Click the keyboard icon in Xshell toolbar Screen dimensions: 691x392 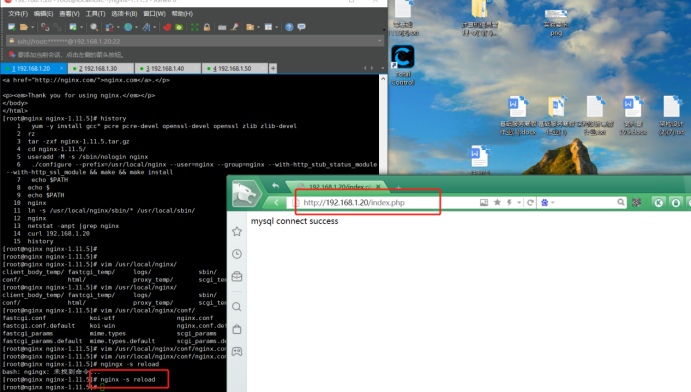pos(222,27)
